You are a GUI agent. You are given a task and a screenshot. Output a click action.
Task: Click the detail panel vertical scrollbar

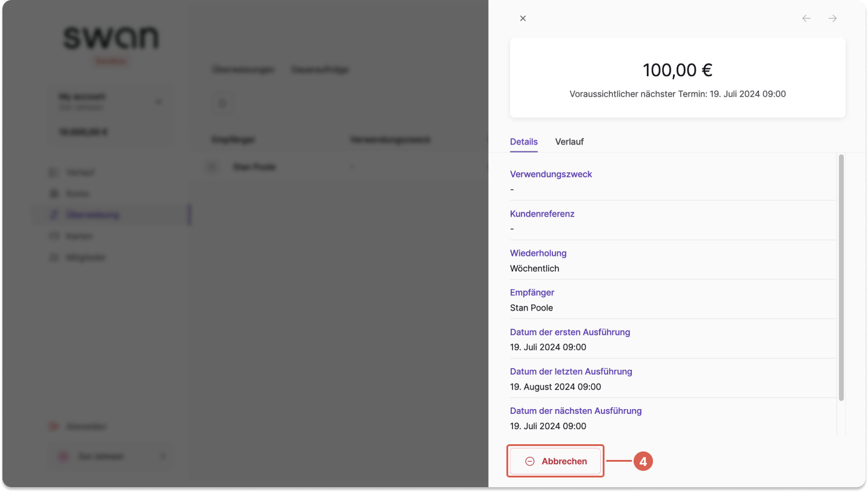(841, 277)
